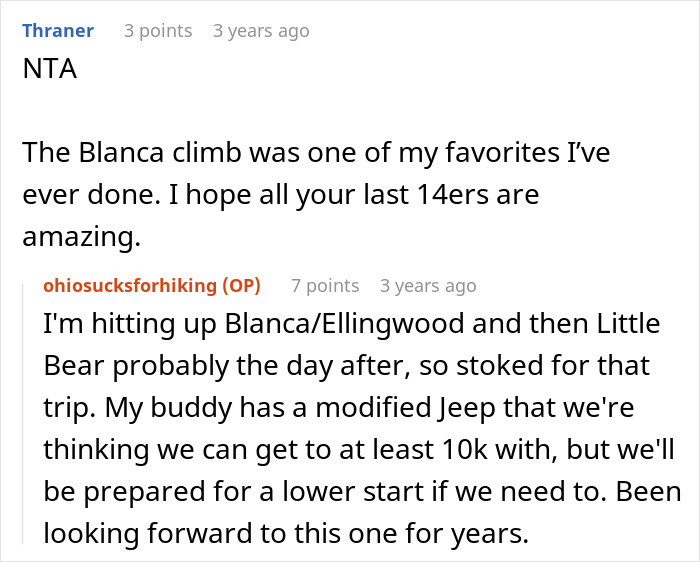The width and height of the screenshot is (700, 562).
Task: Click the timestamp on ohiosucksforhiking's reply
Action: (x=428, y=286)
